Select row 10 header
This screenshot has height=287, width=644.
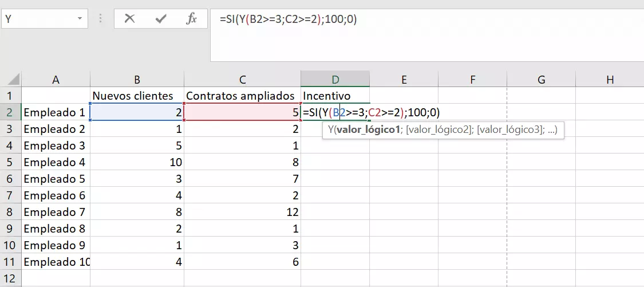coord(11,245)
